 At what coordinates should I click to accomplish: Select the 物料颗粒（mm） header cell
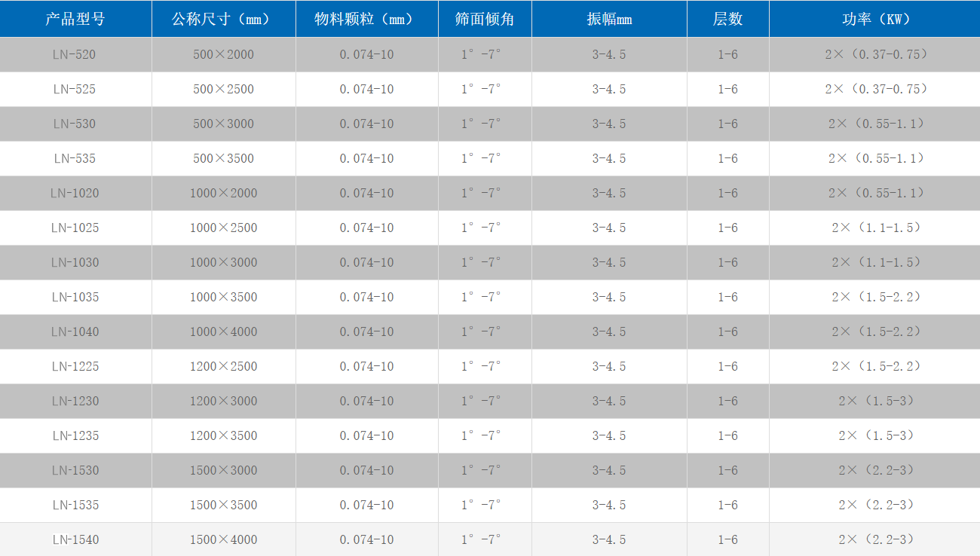pyautogui.click(x=366, y=19)
